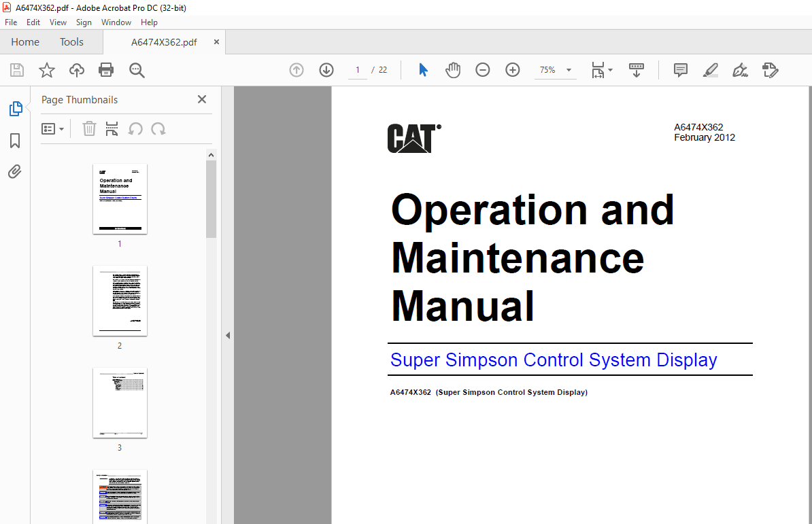Open the View menu
Screen dimensions: 812x524
[58, 22]
